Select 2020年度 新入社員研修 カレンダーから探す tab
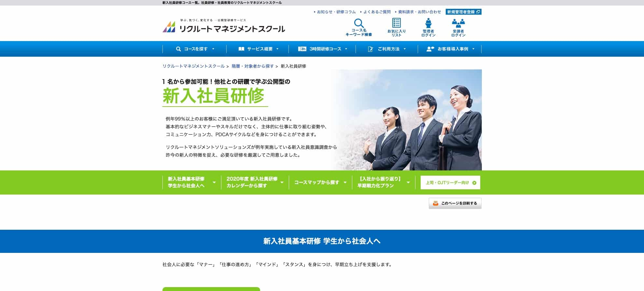644x291 pixels. click(255, 182)
